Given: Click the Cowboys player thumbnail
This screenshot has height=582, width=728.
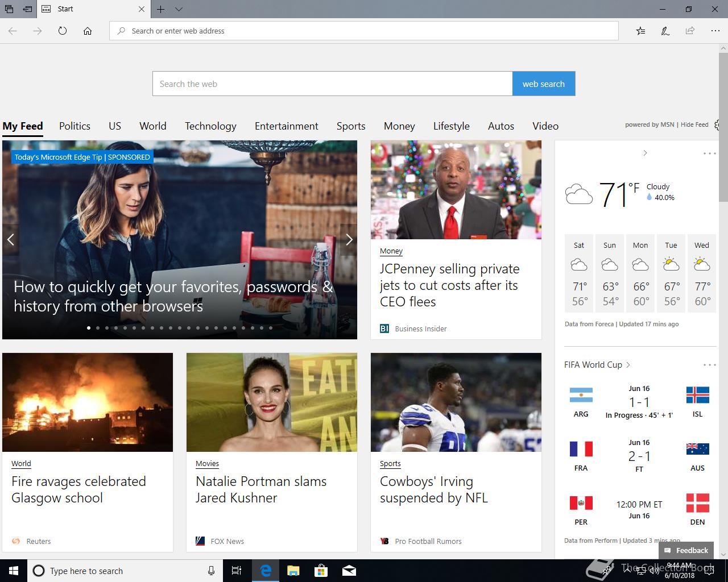Looking at the screenshot, I should coord(456,402).
